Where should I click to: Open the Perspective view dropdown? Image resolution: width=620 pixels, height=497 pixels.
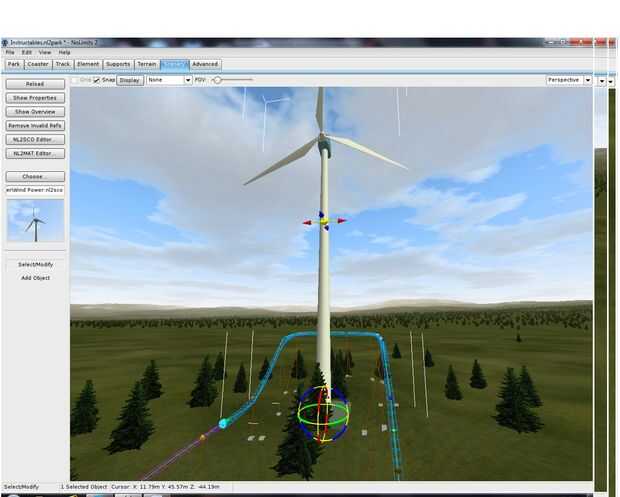(x=569, y=80)
